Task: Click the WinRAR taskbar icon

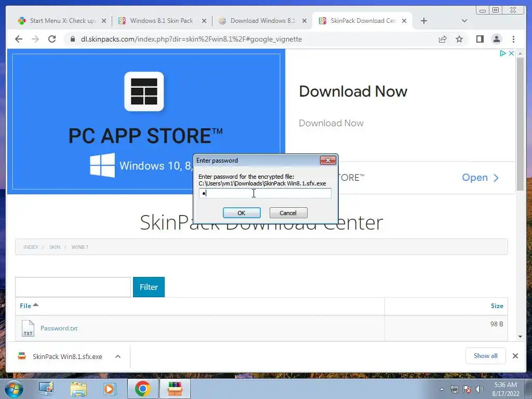Action: [x=175, y=389]
